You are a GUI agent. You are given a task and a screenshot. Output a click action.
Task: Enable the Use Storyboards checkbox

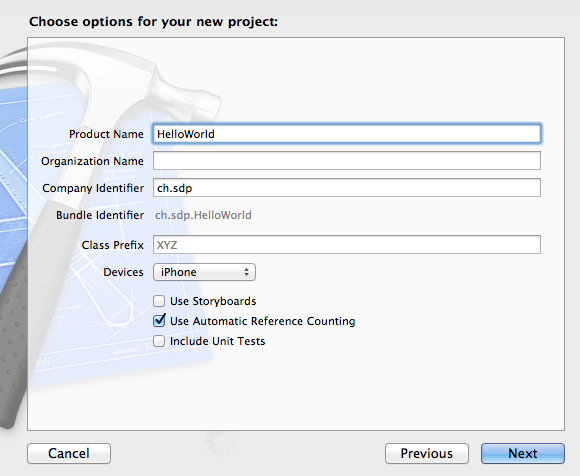tap(159, 301)
